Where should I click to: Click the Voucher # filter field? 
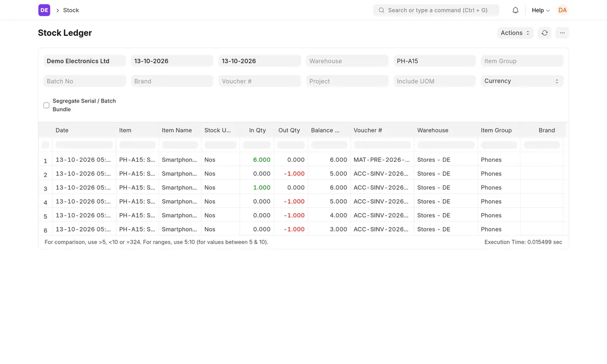tap(259, 81)
